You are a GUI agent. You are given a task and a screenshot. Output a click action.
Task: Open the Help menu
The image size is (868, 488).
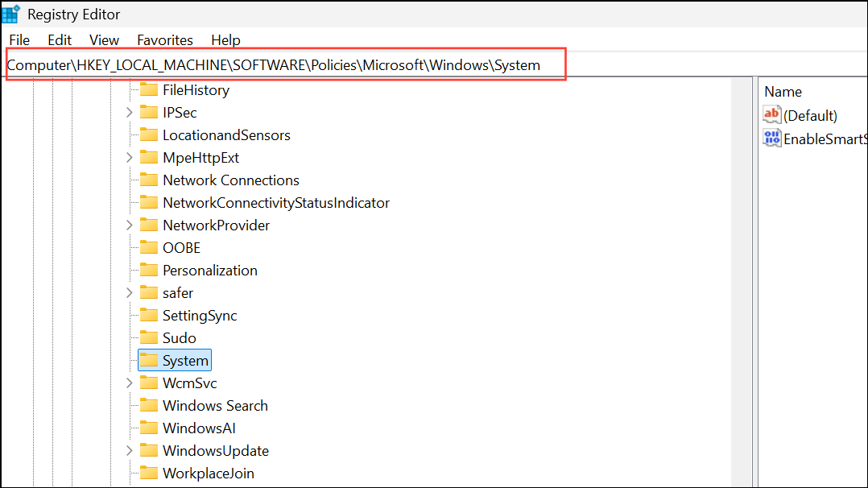coord(225,40)
